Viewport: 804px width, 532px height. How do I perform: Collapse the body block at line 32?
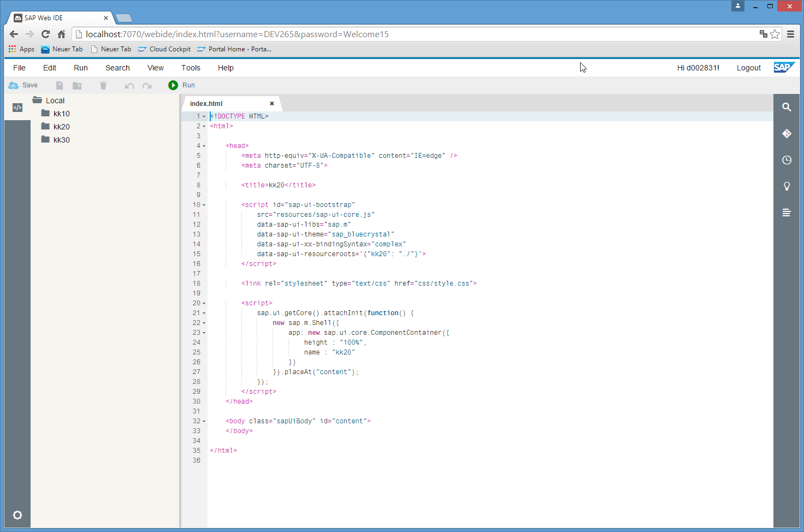pos(204,421)
